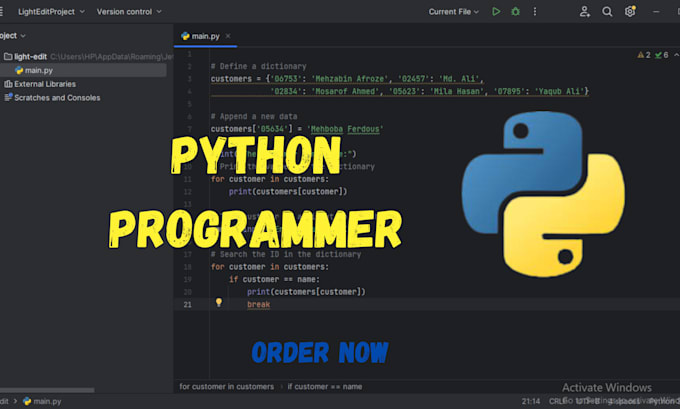
Task: Click the 21:14 caret position indicator
Action: coord(531,402)
